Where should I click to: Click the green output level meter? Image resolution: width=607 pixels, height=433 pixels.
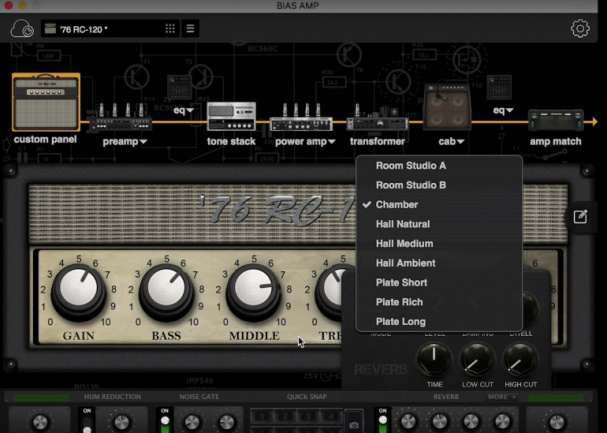pyautogui.click(x=556, y=398)
